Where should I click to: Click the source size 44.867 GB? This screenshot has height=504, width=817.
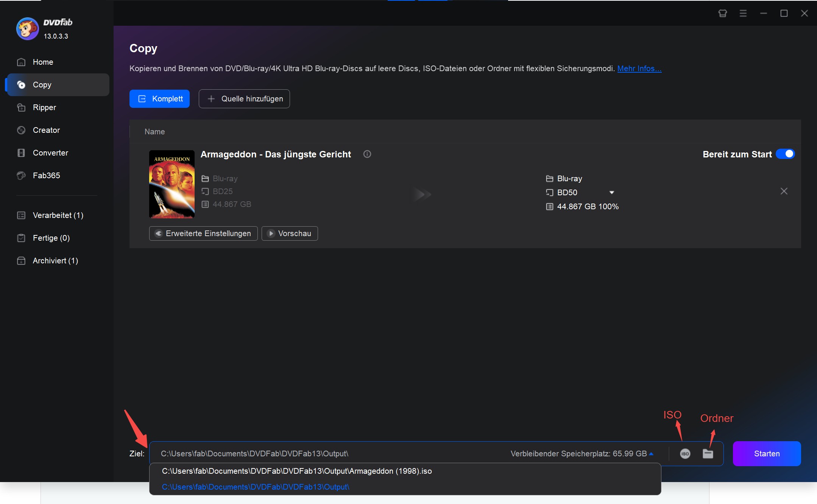(232, 204)
